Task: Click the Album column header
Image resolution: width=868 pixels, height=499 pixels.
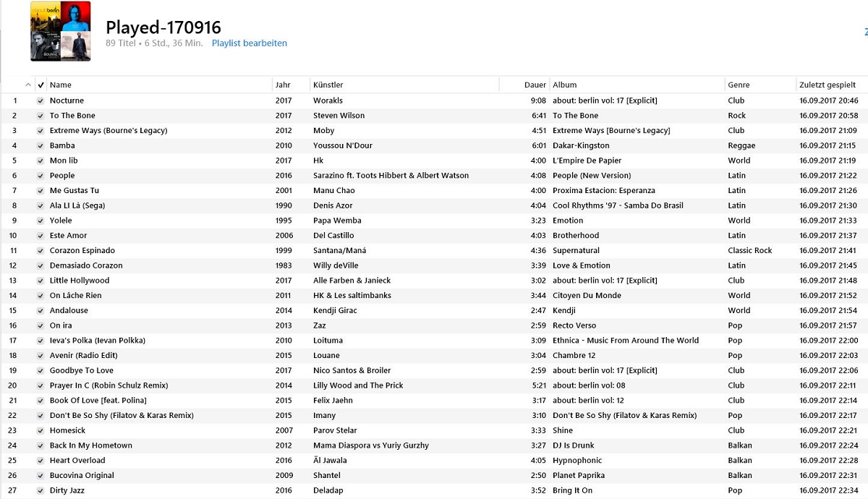Action: click(565, 85)
